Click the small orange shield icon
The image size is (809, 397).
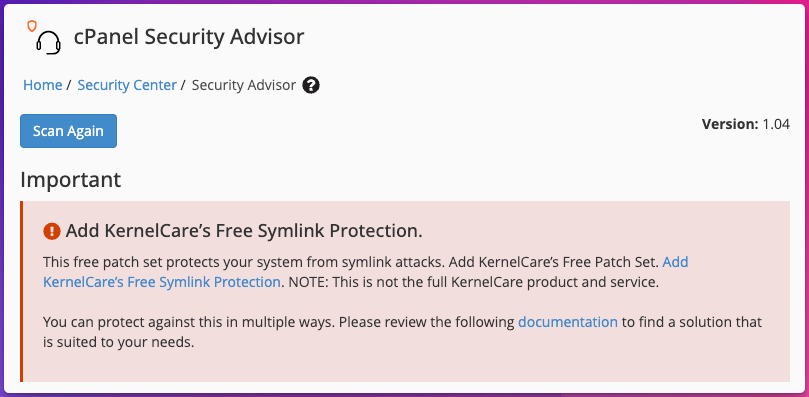(32, 26)
